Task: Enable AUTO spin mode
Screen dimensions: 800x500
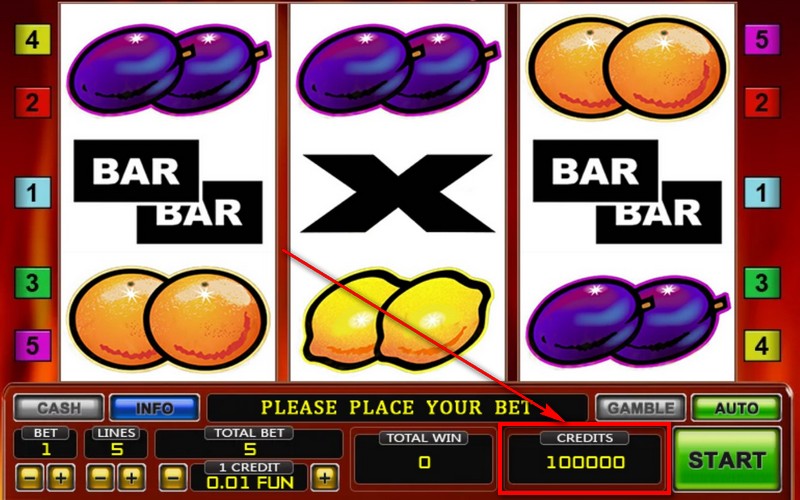Action: point(736,408)
